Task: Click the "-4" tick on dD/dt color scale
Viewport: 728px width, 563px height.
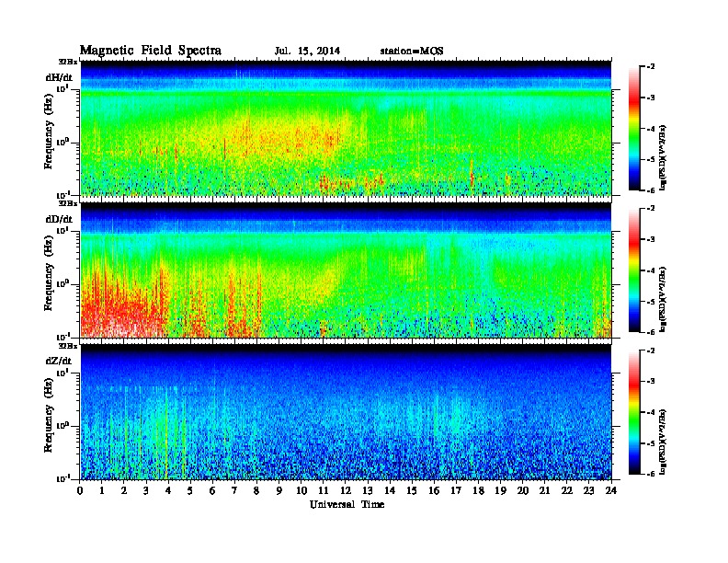Action: [x=651, y=270]
